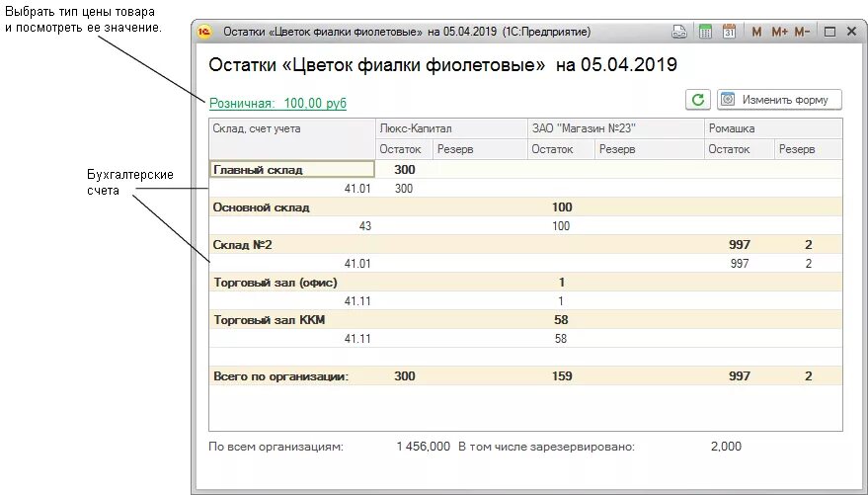Click Резерв header under Люкс-Капитал
Viewport: 868px width, 495px height.
pos(480,149)
